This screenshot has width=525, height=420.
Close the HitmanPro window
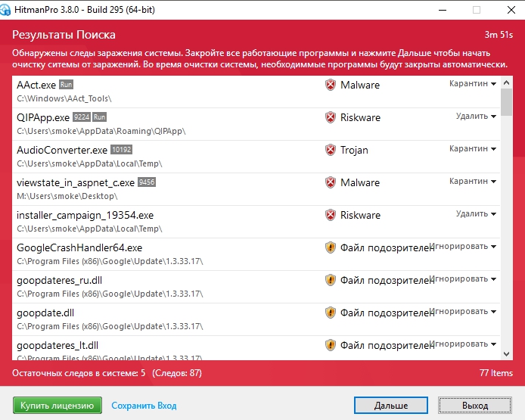tap(511, 10)
